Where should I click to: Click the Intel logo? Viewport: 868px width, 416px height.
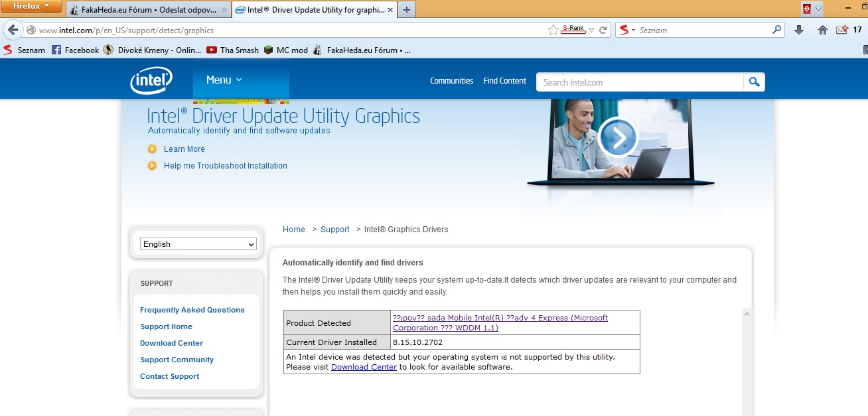tap(151, 80)
